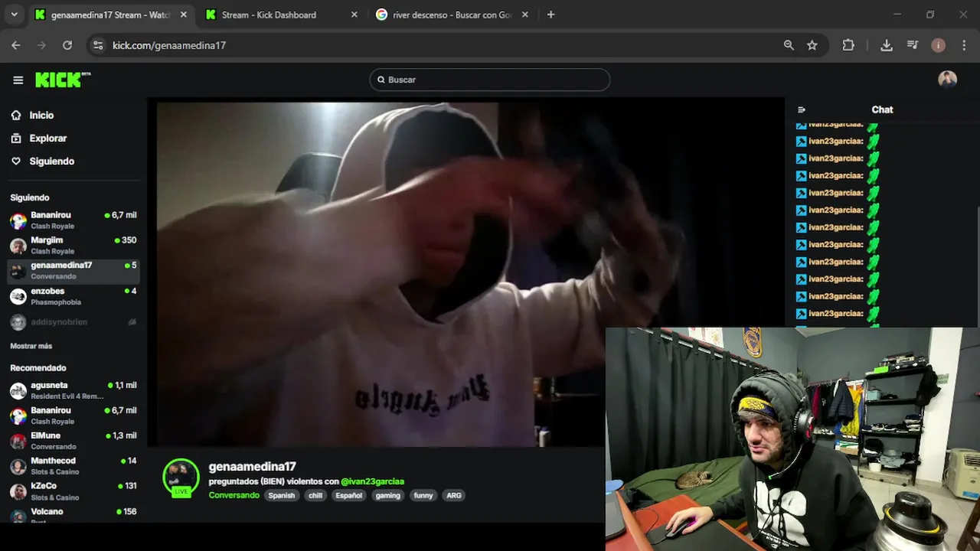Image resolution: width=980 pixels, height=551 pixels.
Task: Open enzobes channel avatar
Action: click(x=18, y=296)
